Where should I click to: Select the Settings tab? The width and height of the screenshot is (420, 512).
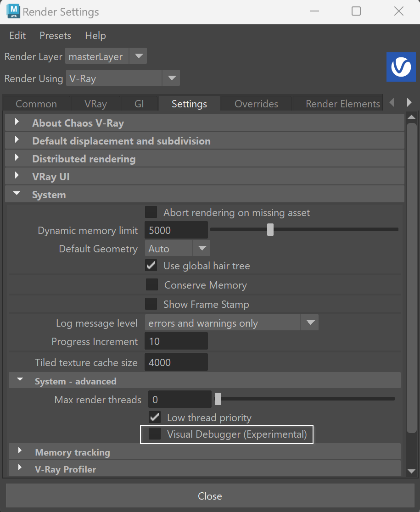[190, 104]
